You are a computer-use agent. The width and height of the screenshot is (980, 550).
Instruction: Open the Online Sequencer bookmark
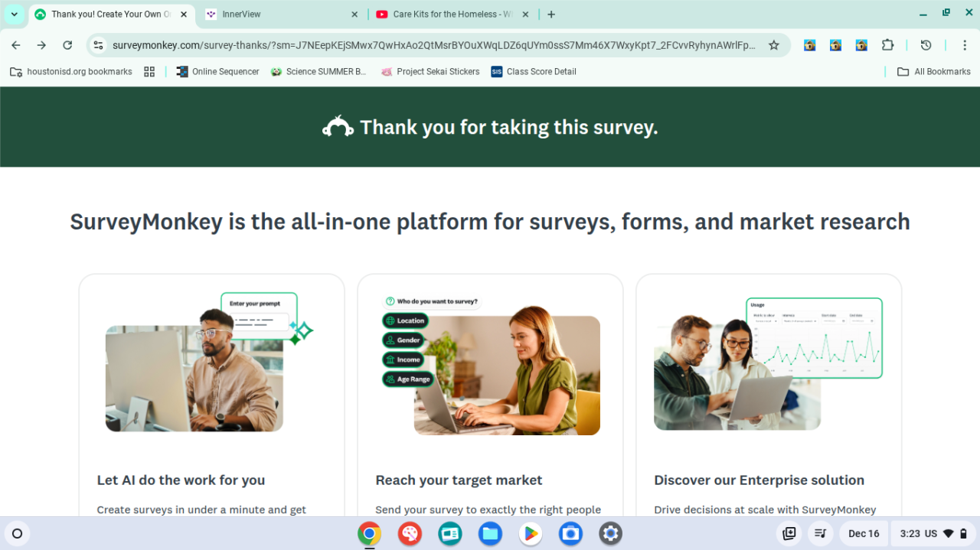click(x=217, y=71)
